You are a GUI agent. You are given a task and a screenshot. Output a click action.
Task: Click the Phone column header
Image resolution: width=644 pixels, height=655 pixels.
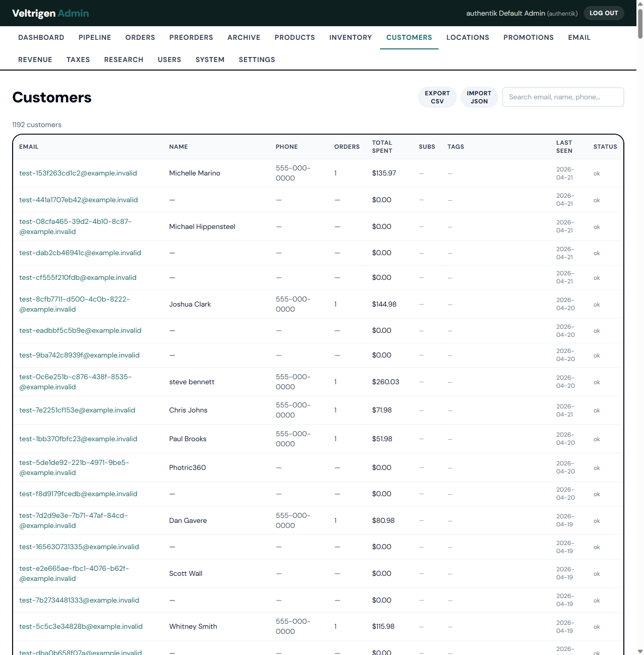point(286,147)
